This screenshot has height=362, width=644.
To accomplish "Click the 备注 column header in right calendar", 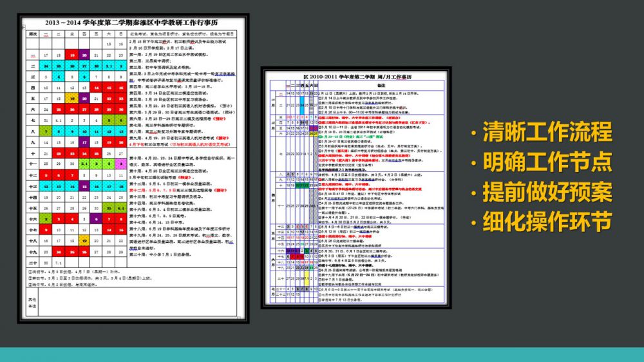I will coord(381,85).
